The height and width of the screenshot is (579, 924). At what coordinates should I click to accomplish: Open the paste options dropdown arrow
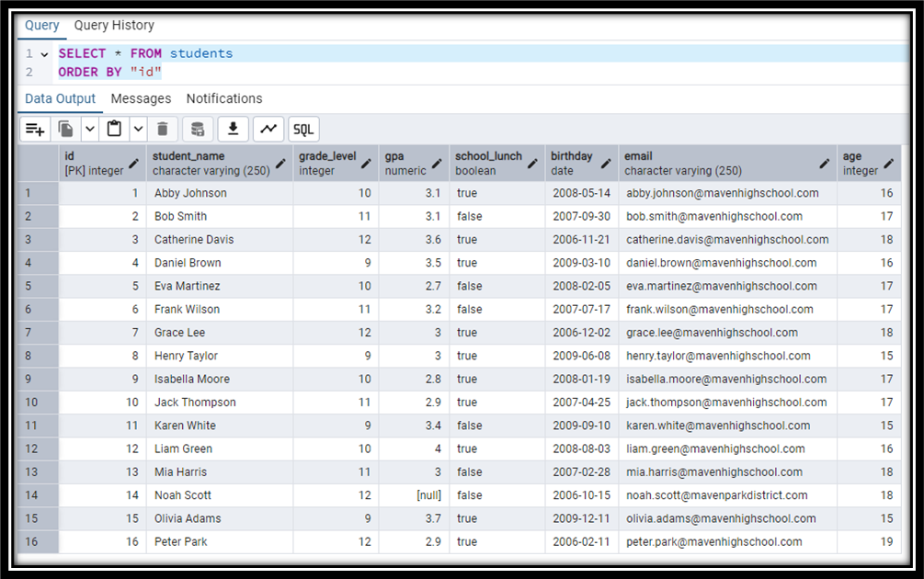coord(138,129)
